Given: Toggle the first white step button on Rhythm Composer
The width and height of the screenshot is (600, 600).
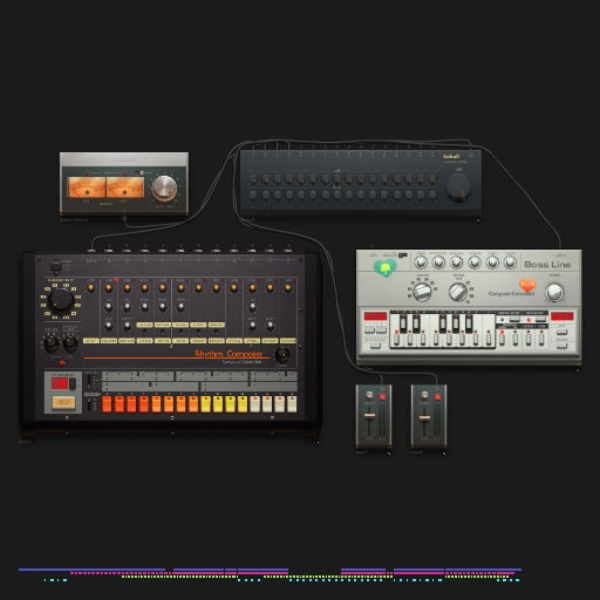Looking at the screenshot, I should 255,404.
